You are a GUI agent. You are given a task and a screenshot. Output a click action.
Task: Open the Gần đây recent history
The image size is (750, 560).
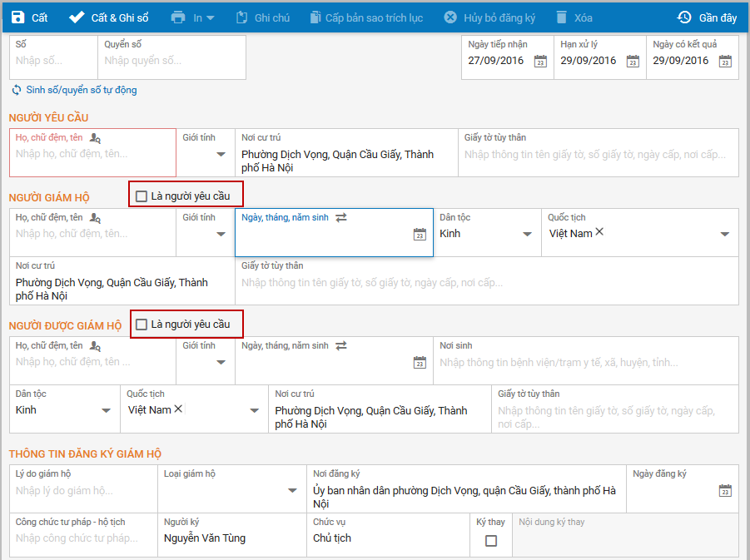[707, 17]
